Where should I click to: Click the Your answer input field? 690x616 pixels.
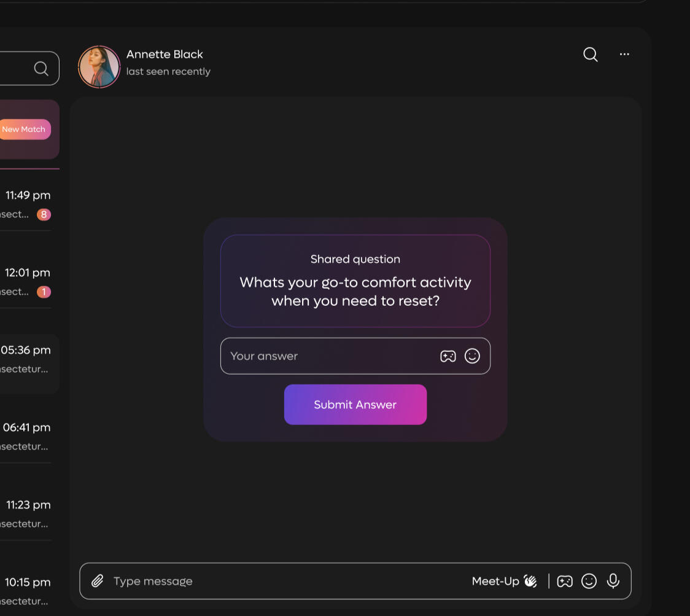click(x=328, y=356)
